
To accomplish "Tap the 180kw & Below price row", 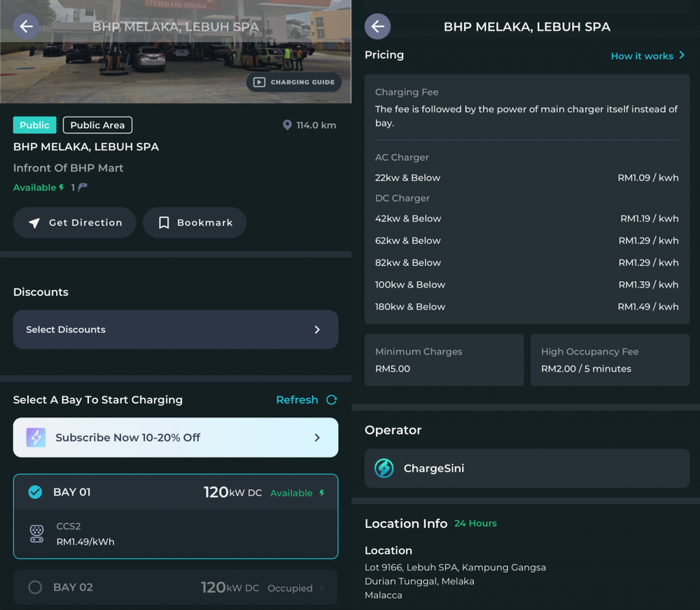I will 527,306.
